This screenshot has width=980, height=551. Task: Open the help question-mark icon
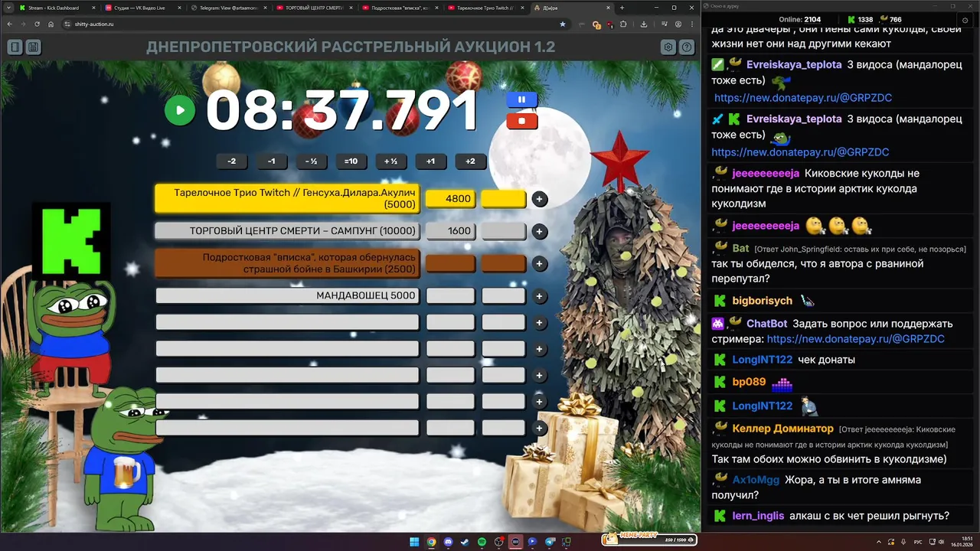(x=687, y=47)
